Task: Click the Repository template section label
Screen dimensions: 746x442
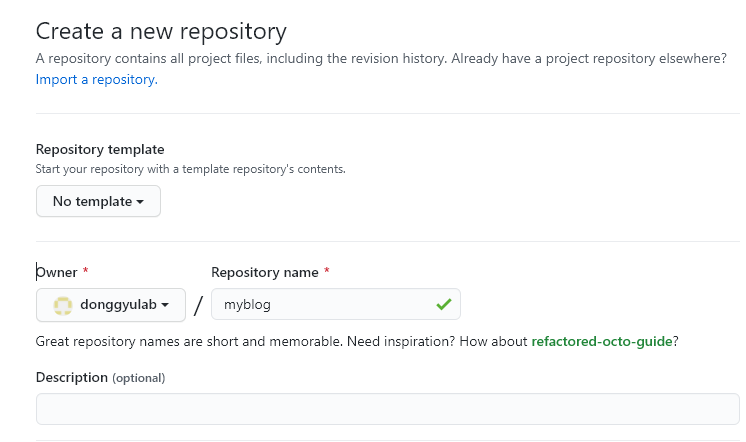Action: (x=100, y=149)
